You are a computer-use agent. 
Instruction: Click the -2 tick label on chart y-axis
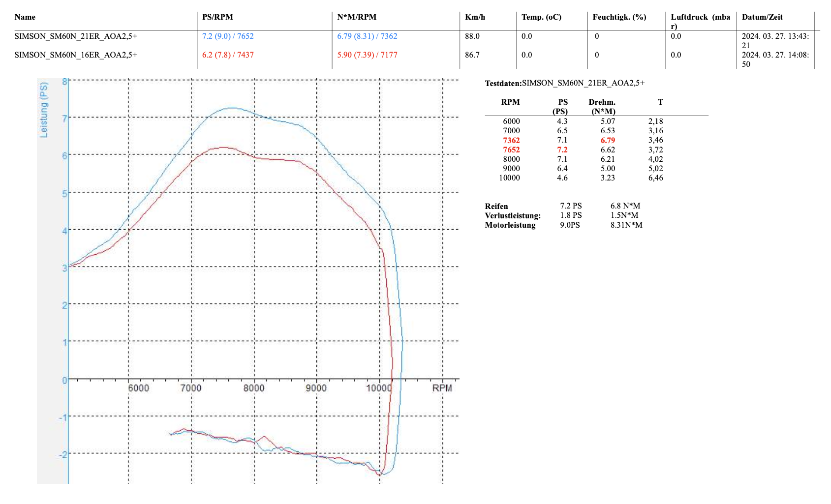tap(63, 454)
